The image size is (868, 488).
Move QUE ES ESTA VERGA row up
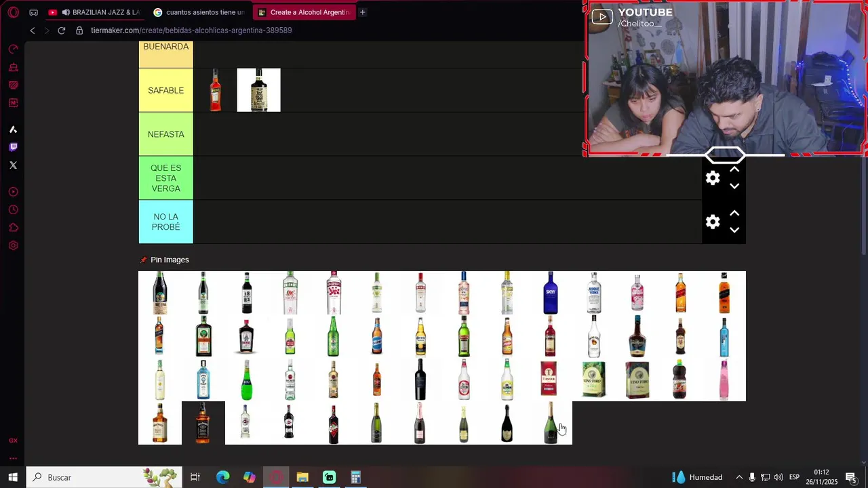point(734,170)
